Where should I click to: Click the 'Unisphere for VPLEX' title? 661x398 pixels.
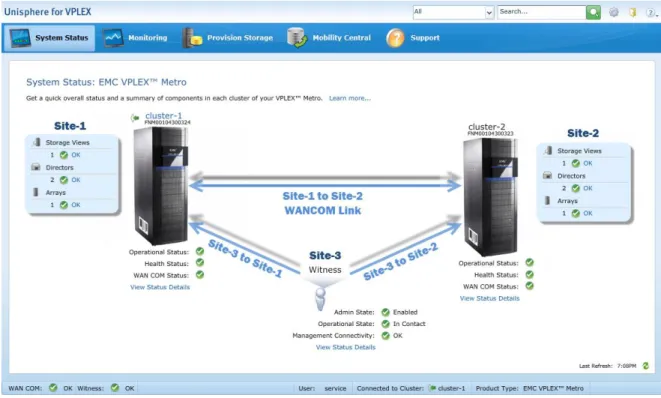[48, 12]
